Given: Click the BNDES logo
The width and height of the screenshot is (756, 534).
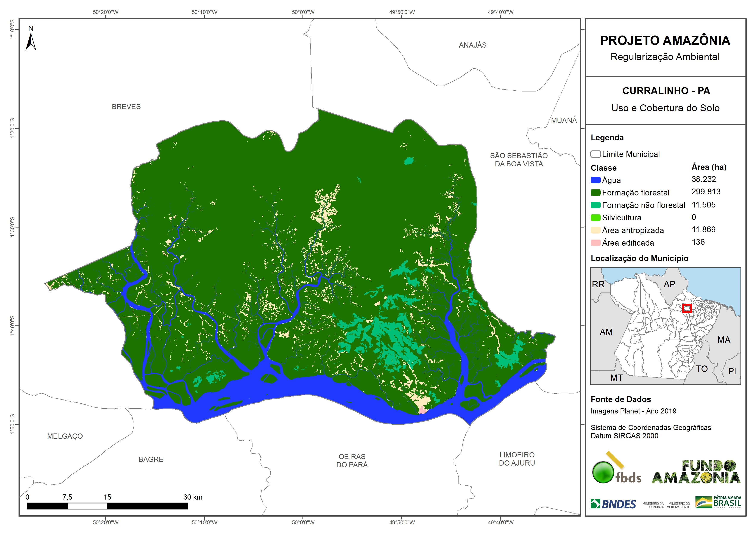Looking at the screenshot, I should 613,504.
